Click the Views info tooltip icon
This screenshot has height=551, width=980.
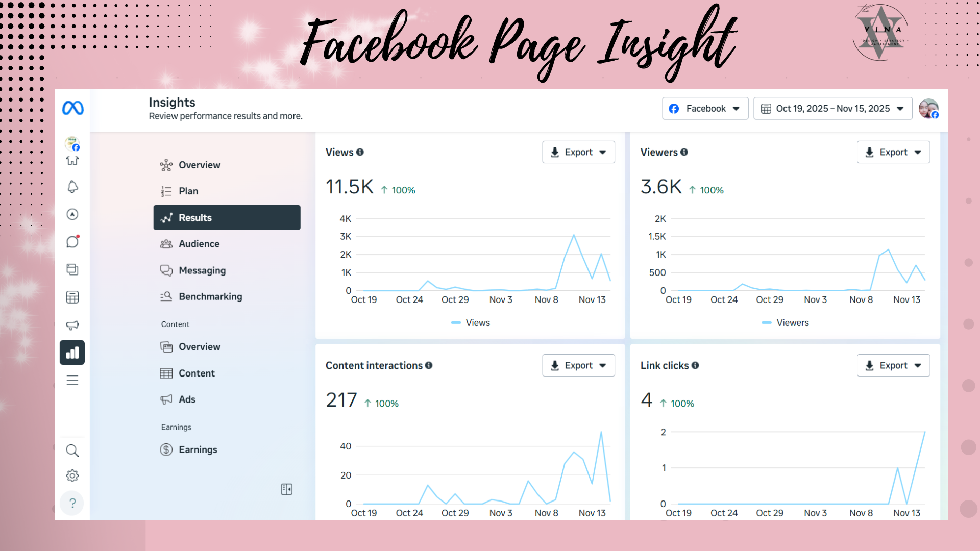(360, 152)
